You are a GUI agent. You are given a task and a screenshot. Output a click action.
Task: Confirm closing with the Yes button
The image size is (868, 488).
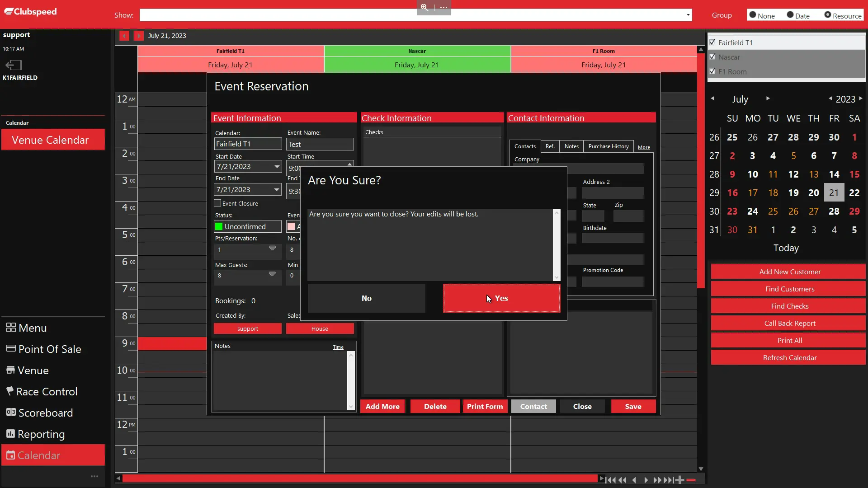[501, 298]
